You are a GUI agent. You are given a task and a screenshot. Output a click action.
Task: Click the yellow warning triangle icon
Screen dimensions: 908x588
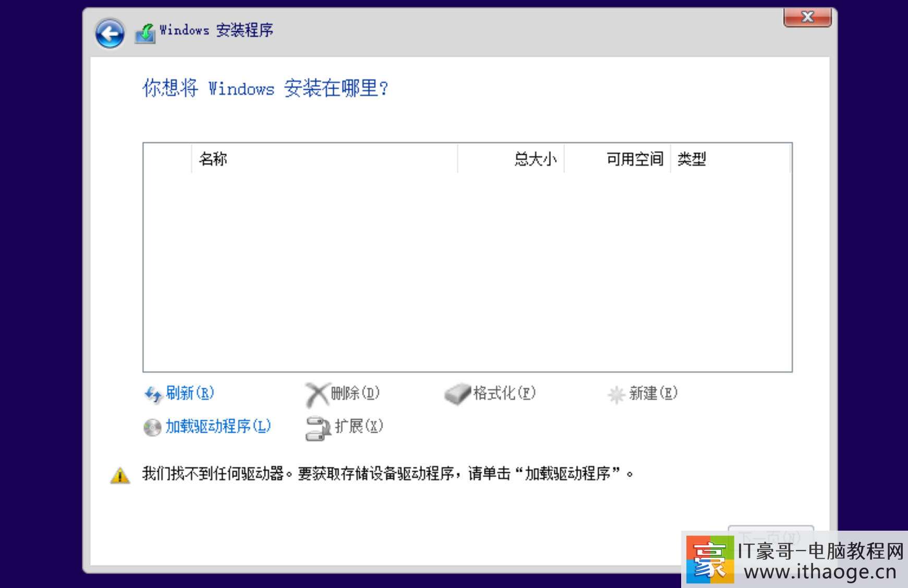pos(120,475)
